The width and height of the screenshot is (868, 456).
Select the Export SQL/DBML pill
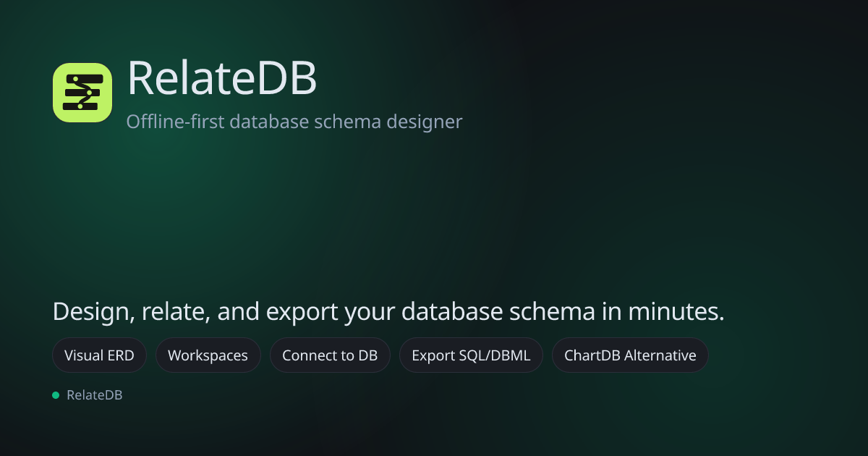(x=471, y=355)
